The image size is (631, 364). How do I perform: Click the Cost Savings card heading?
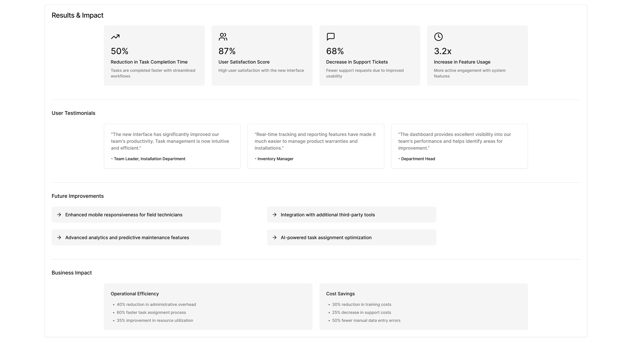click(340, 294)
